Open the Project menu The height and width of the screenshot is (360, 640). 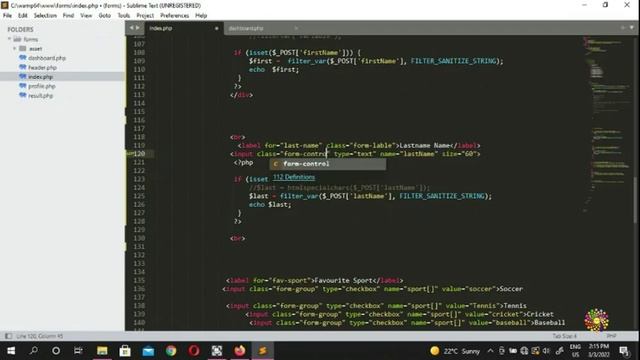click(x=145, y=16)
